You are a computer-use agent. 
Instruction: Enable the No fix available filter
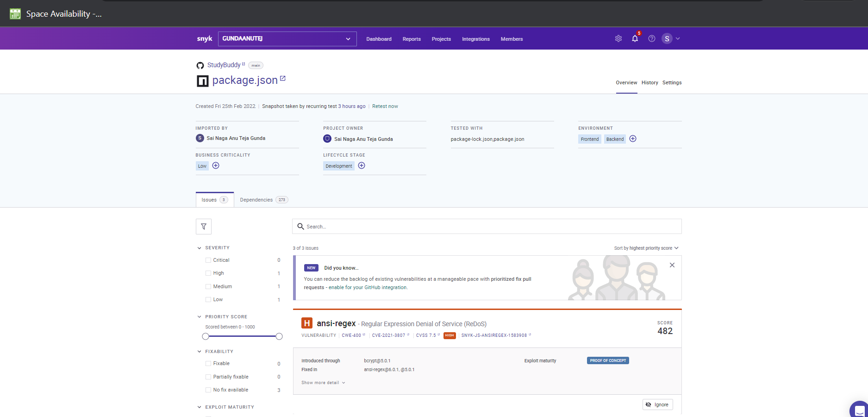[208, 390]
